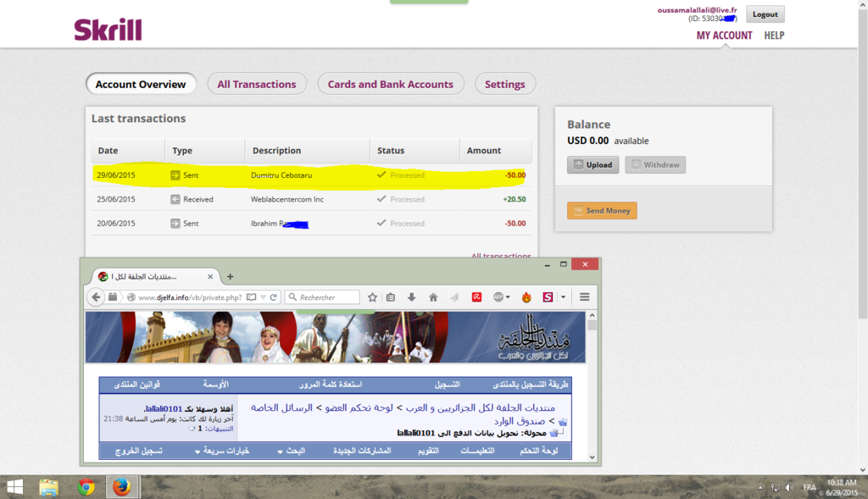Click the S extension icon in Firefox toolbar

coord(548,297)
